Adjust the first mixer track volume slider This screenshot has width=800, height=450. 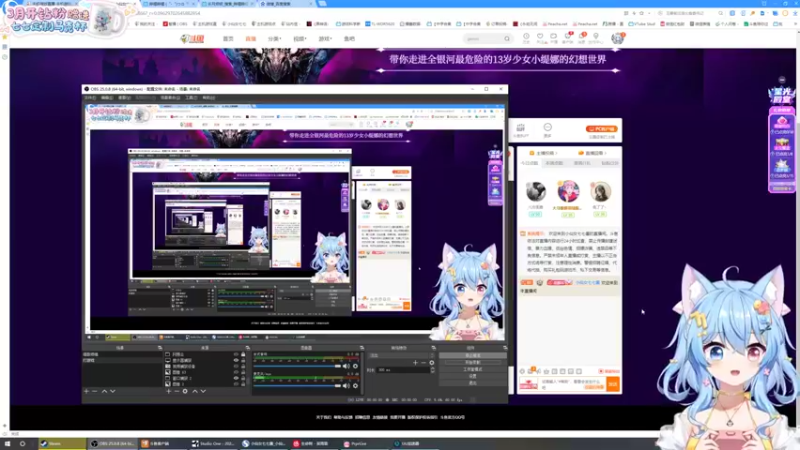click(297, 366)
